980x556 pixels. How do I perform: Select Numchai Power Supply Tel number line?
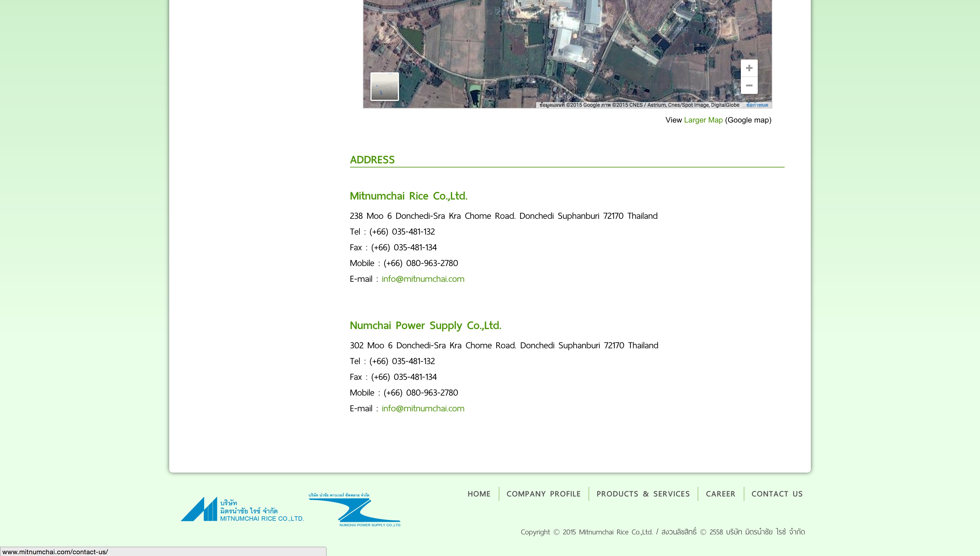tap(392, 361)
